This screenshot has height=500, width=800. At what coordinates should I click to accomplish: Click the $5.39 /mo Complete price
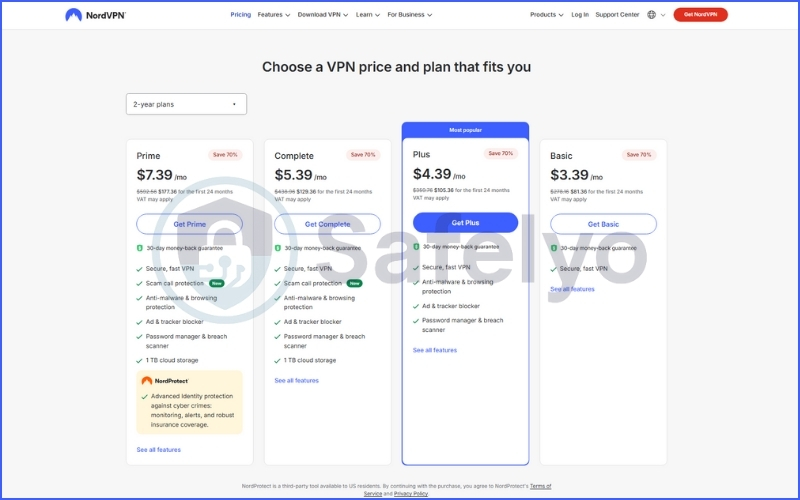(x=301, y=175)
